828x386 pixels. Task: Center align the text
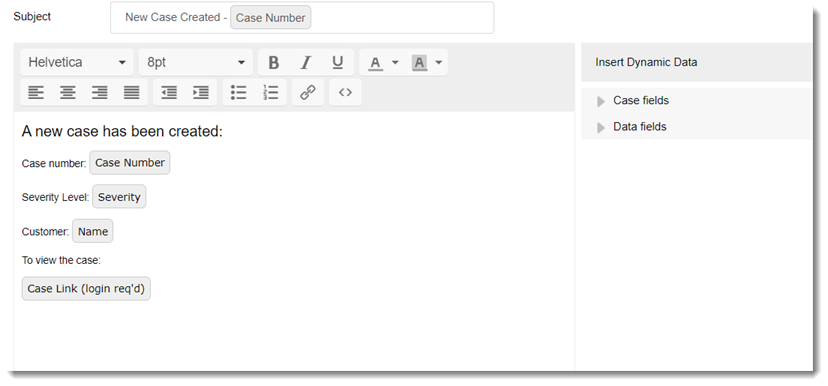pyautogui.click(x=68, y=92)
